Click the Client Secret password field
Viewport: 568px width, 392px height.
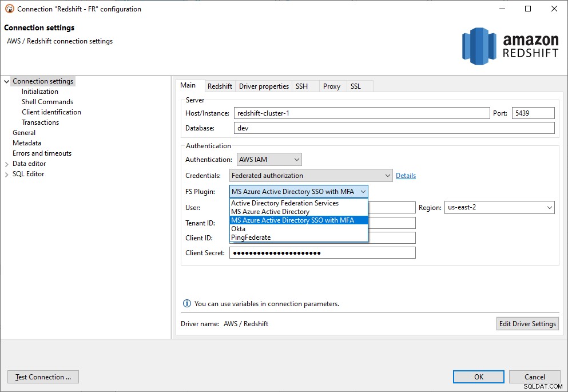coord(323,253)
